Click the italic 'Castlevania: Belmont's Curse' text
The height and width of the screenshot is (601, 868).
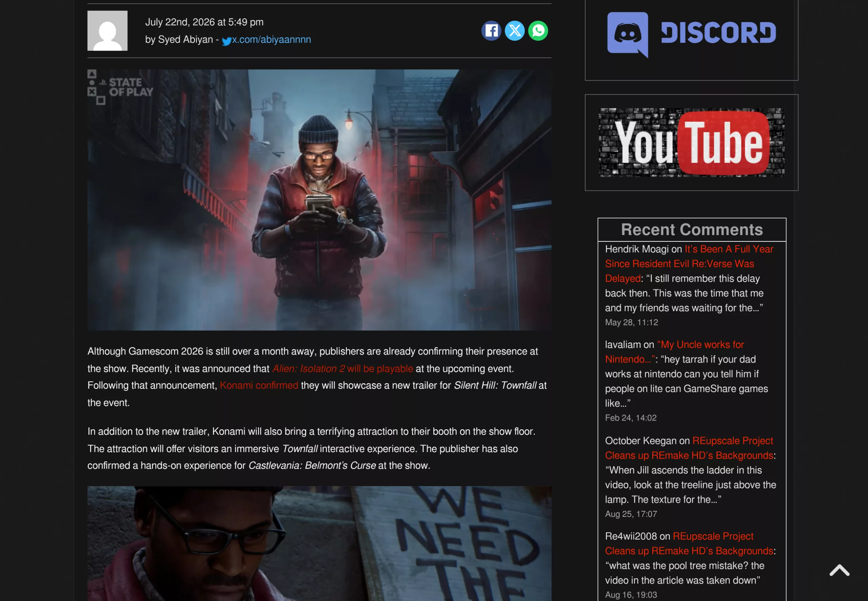click(x=312, y=465)
